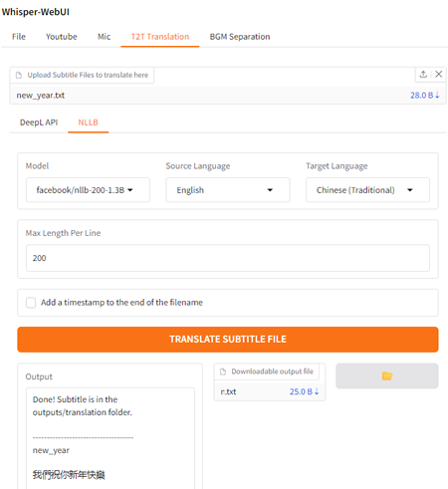Enable Add a timestamp to filename checkbox

[x=31, y=303]
